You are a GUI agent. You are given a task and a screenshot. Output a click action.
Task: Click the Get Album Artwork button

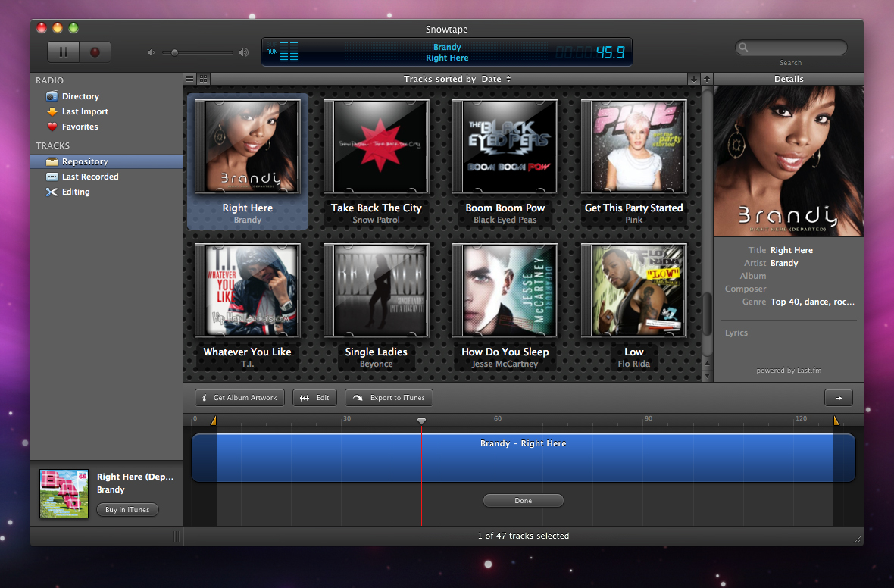241,398
